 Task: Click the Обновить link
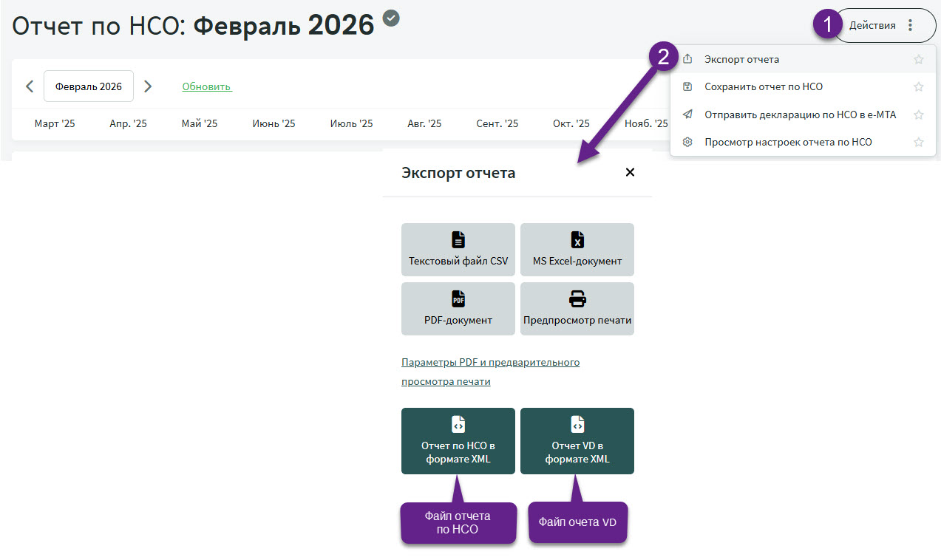pos(206,86)
